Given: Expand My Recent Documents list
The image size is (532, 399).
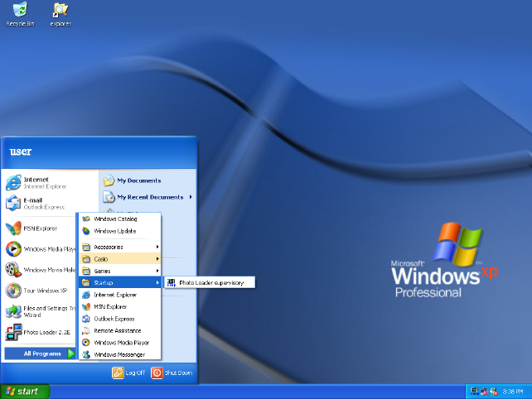Looking at the screenshot, I should tap(149, 197).
